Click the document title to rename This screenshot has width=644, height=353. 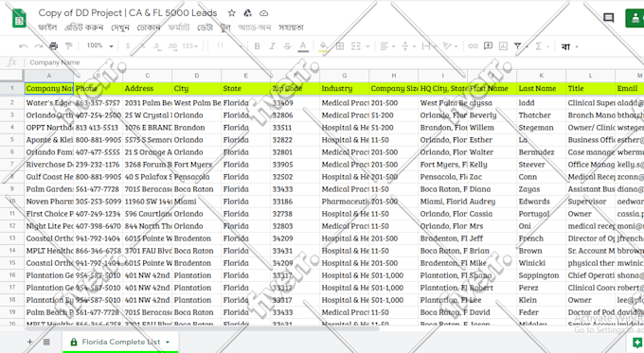[x=127, y=13]
